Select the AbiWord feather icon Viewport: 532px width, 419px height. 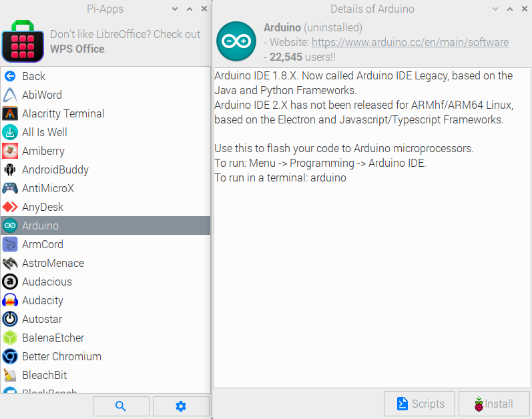(10, 95)
